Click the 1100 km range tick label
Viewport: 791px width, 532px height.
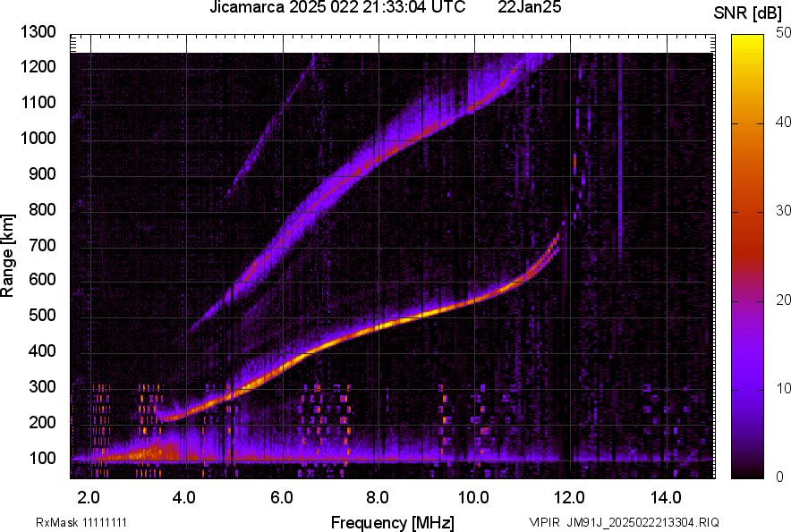click(x=38, y=102)
